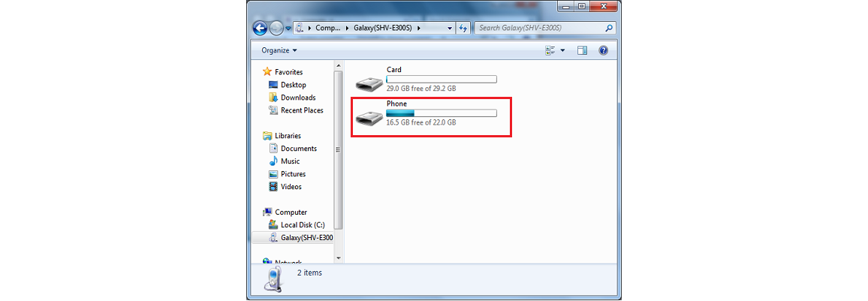868x301 pixels.
Task: Open Local Disk (C:) in sidebar
Action: pyautogui.click(x=303, y=224)
